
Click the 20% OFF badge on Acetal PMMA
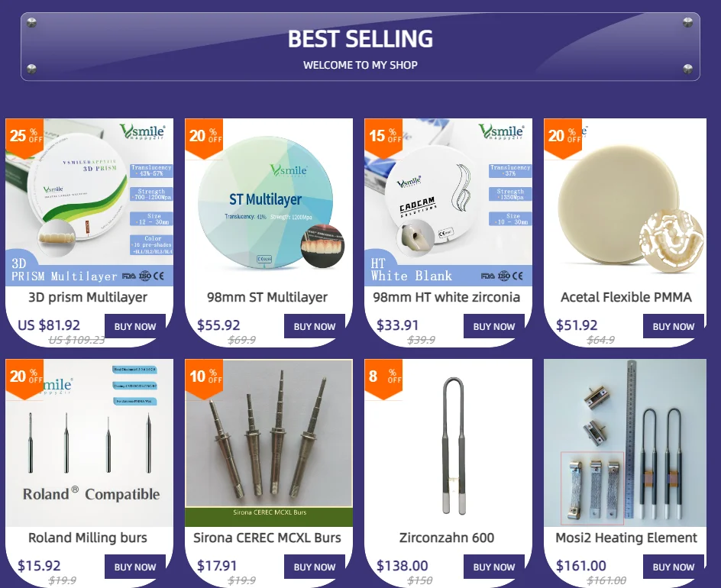[563, 138]
